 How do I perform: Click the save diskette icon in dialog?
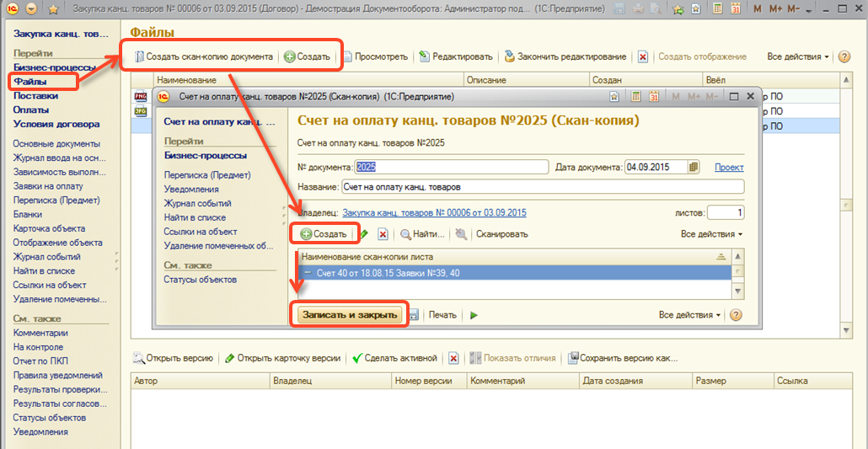[x=414, y=315]
